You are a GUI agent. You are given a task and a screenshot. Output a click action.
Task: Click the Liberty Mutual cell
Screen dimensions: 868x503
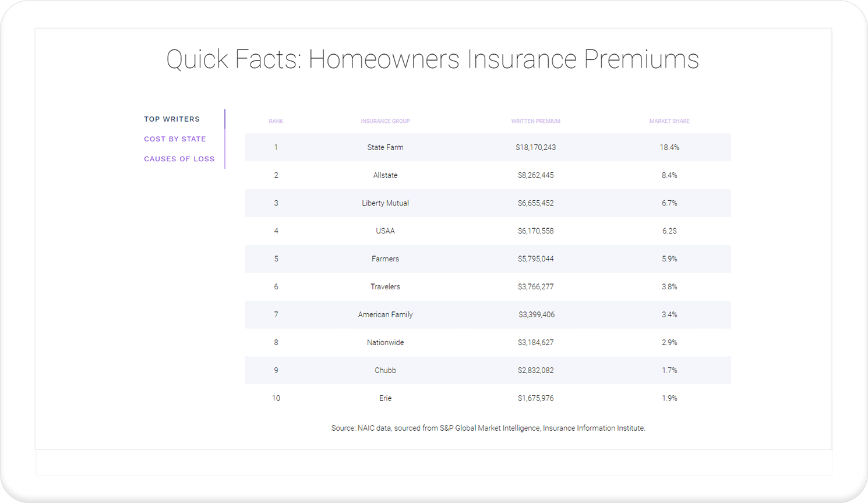(385, 203)
